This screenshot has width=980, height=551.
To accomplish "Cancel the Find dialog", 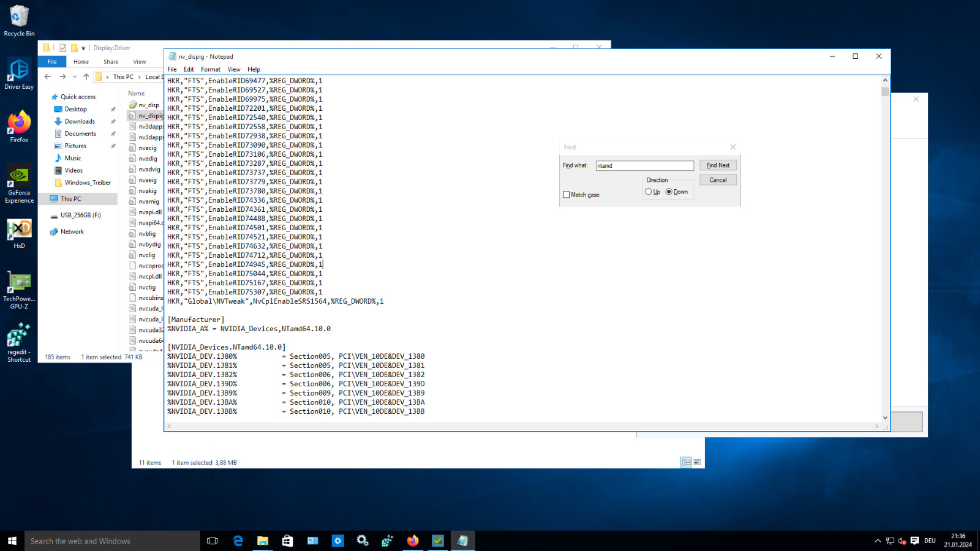I will [x=718, y=180].
